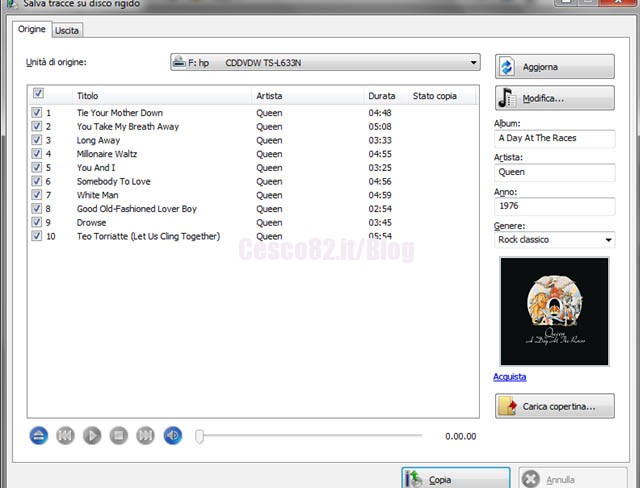Uncheck track 10 Teo Torriatte
The height and width of the screenshot is (488, 640).
(36, 236)
